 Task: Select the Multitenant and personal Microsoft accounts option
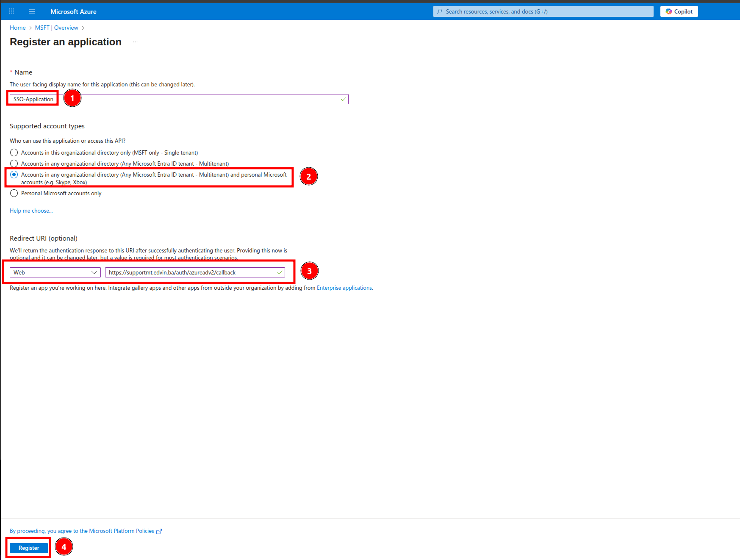14,175
